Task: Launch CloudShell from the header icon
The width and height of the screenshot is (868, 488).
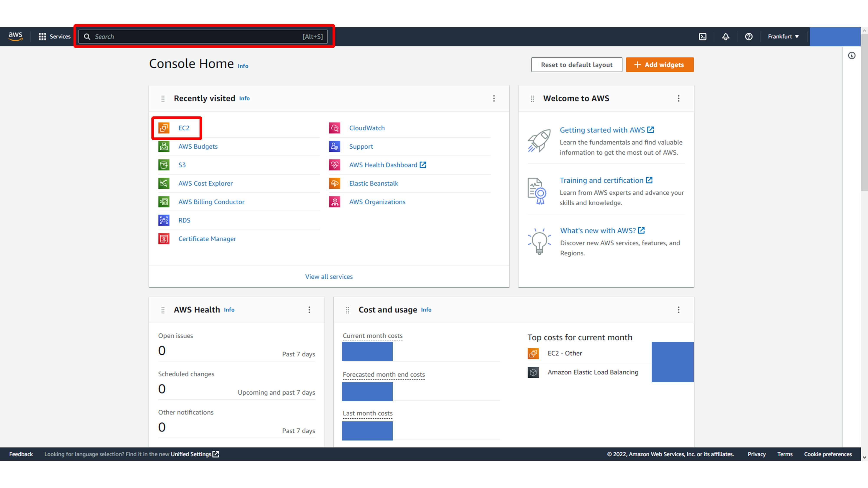Action: click(x=703, y=36)
